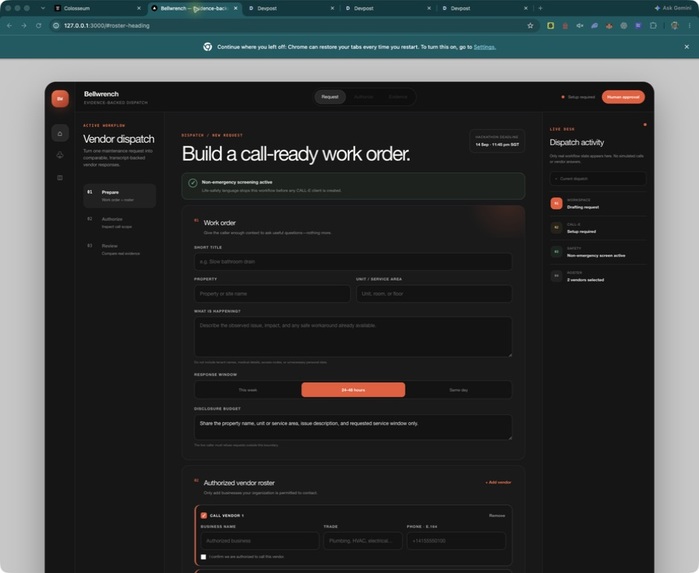Viewport: 699px width, 573px height.
Task: Select the 03 Review workflow step
Action: coord(119,249)
